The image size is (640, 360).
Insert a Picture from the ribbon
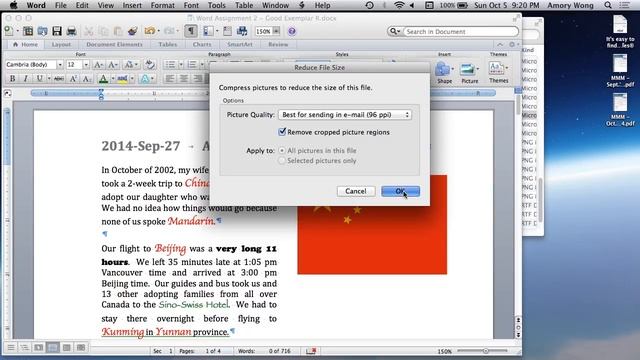(x=469, y=73)
